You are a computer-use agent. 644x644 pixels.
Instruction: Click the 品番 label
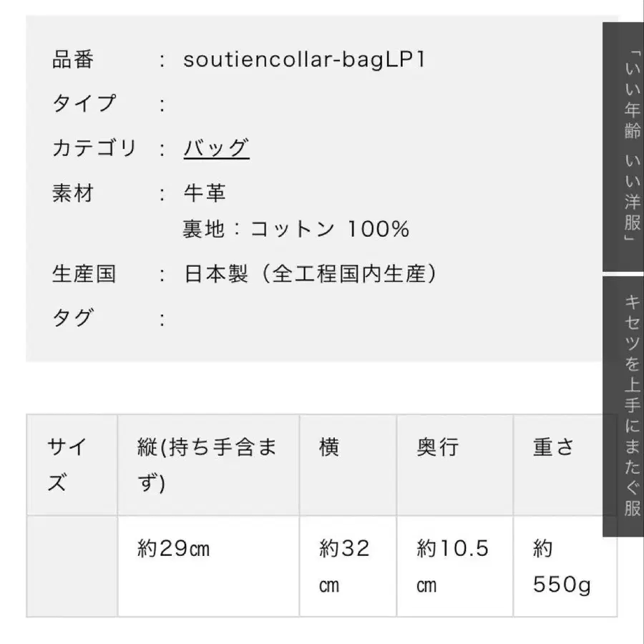click(x=73, y=59)
